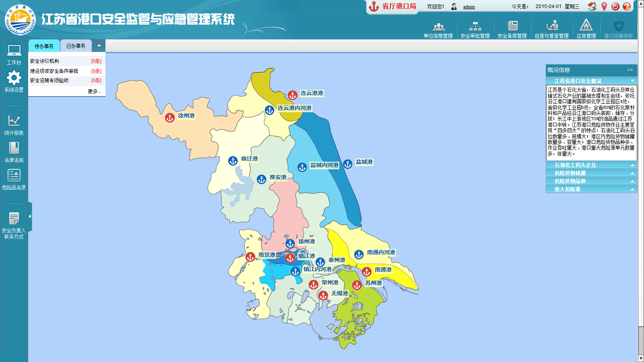
Task: Collapse the left sidebar with arrow handle
Action: pyautogui.click(x=30, y=216)
